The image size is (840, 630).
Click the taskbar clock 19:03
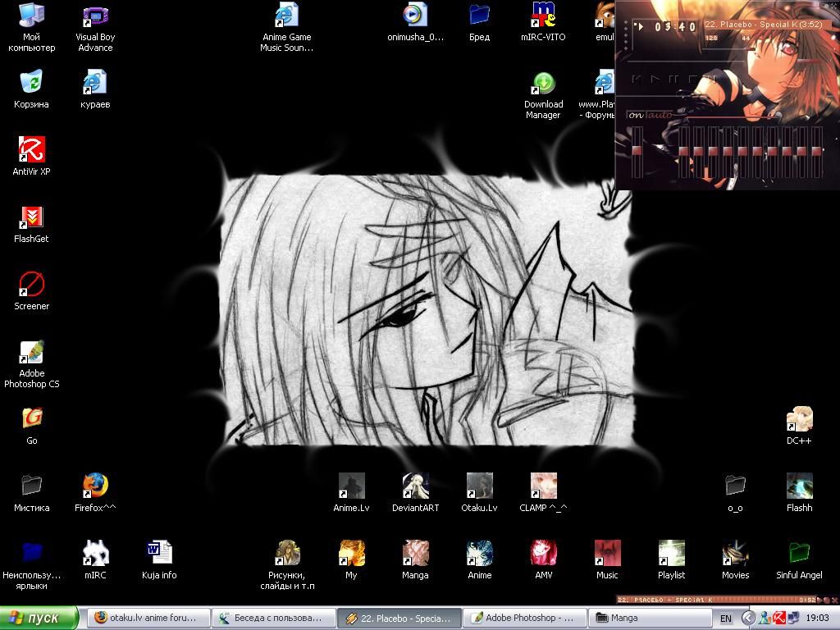(x=818, y=619)
